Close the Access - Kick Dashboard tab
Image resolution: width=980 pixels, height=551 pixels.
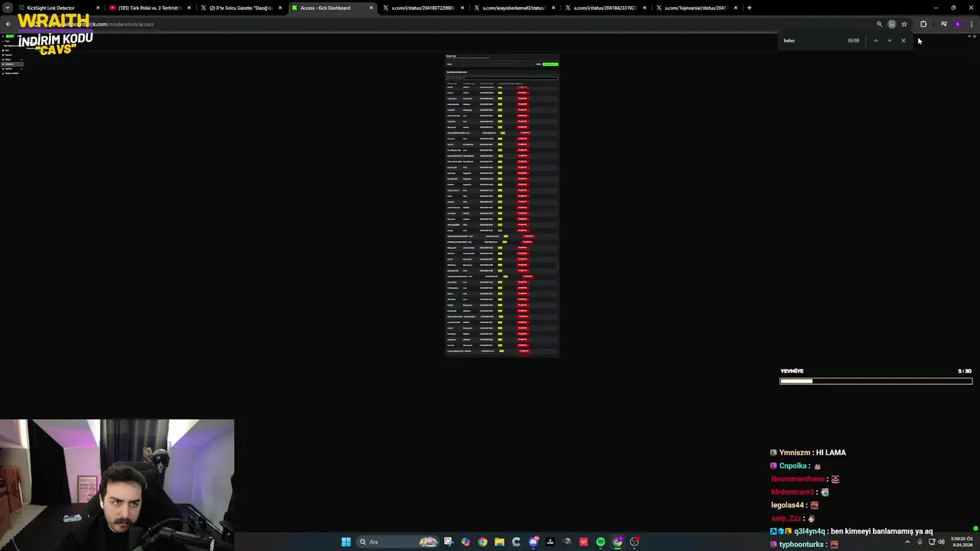pos(371,8)
